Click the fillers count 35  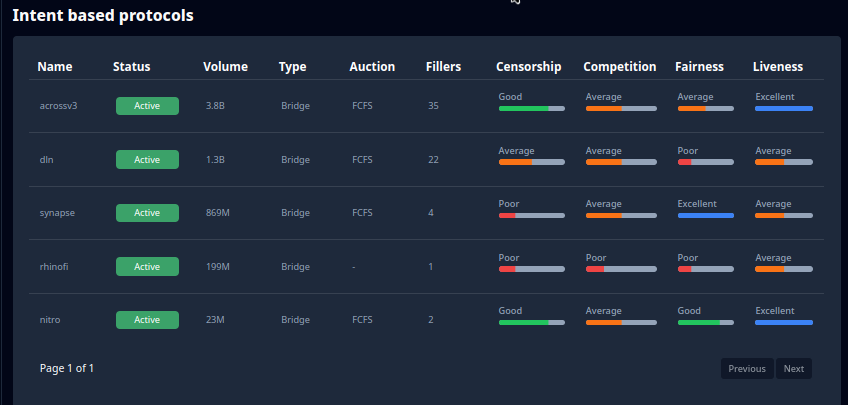pos(433,106)
